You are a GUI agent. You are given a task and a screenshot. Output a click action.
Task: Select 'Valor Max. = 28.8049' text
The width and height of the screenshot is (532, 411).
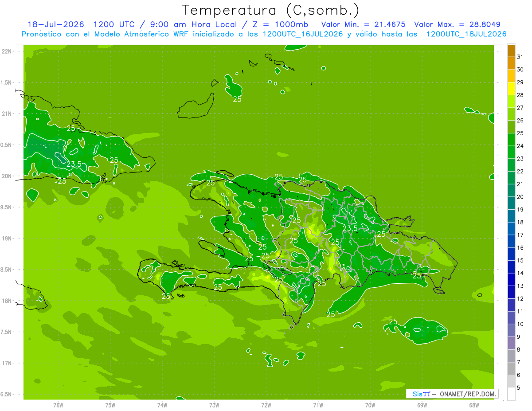[457, 24]
